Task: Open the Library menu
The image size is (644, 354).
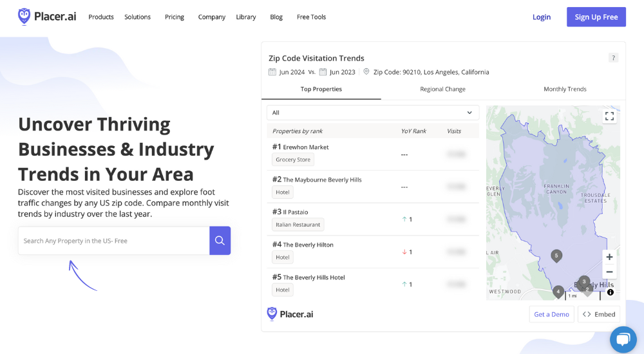Action: (246, 17)
